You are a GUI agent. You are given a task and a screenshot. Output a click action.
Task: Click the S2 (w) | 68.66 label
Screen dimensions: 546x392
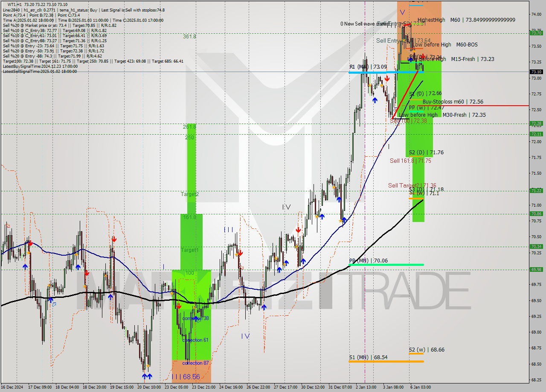pos(427,350)
